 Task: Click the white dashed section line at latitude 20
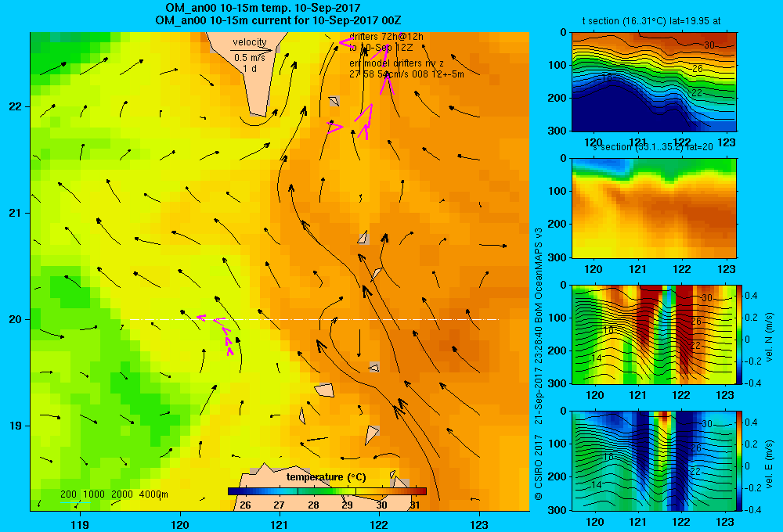(314, 319)
